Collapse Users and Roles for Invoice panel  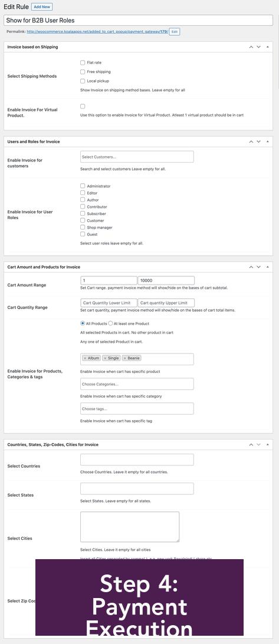point(267,141)
